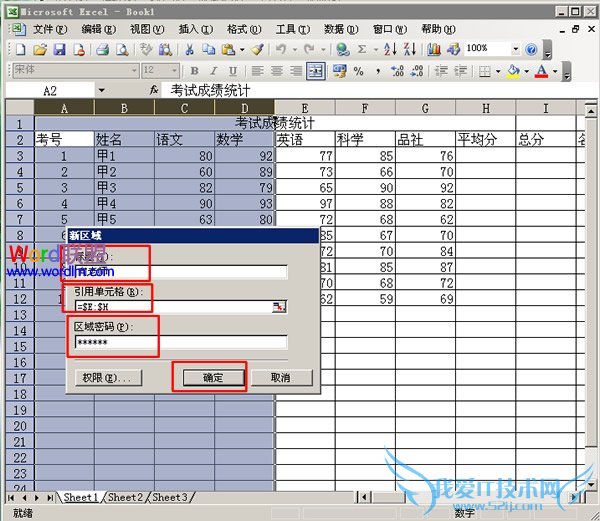
Task: Toggle Underline formatting
Action: tap(233, 71)
